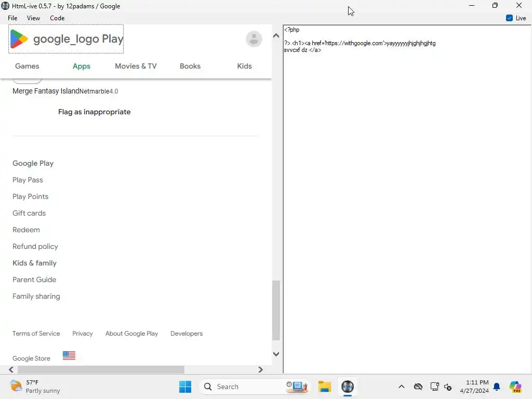
Task: Open the user account avatar icon
Action: [254, 38]
